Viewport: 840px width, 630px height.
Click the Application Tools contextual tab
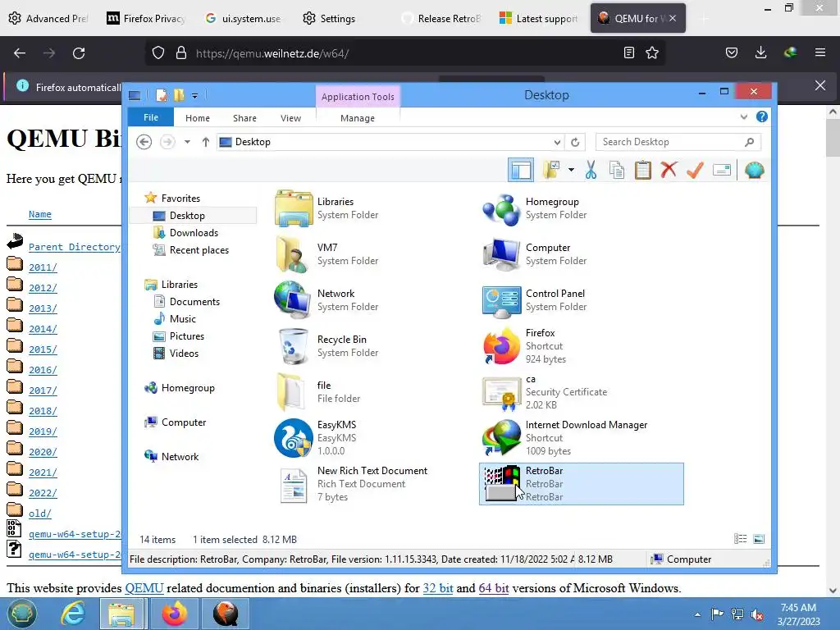(358, 97)
